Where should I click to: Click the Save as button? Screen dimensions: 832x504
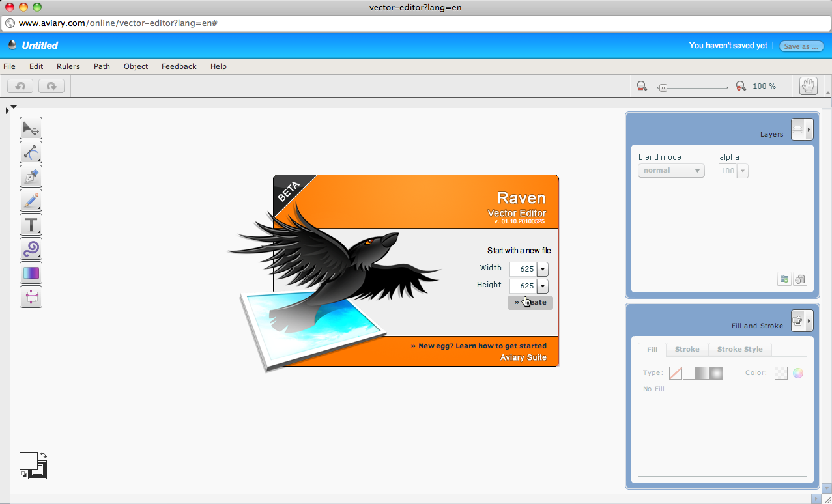point(801,46)
